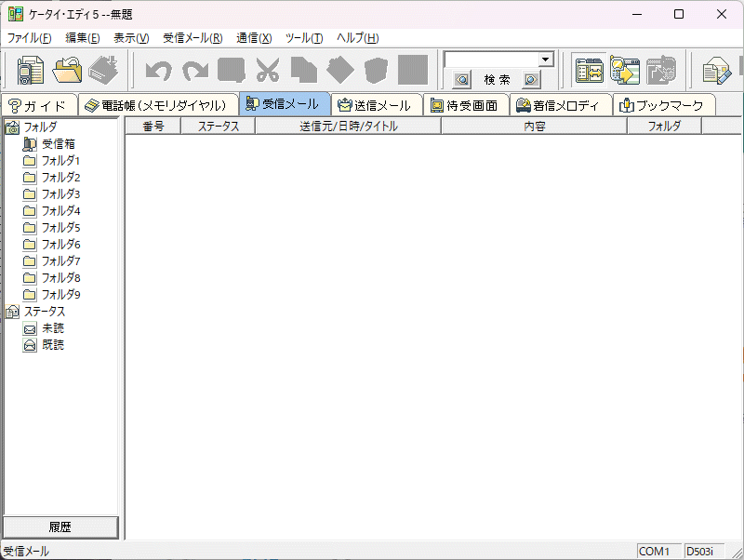Click the scissors cut icon
The image size is (744, 560).
(x=268, y=71)
